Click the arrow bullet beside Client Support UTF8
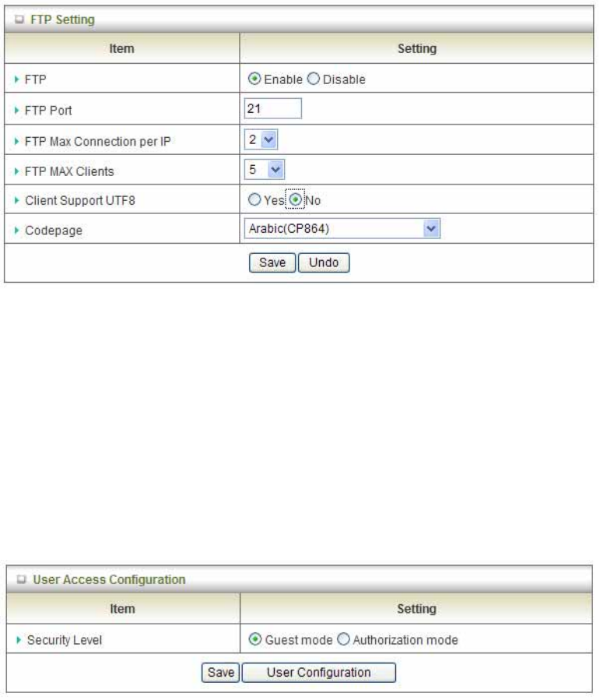This screenshot has height=700, width=600. (17, 200)
